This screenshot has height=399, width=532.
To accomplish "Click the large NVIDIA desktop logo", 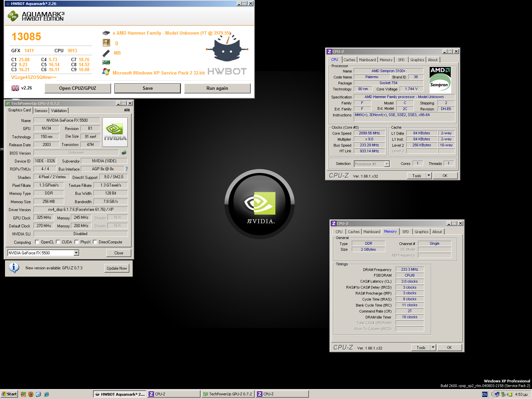I will click(260, 204).
